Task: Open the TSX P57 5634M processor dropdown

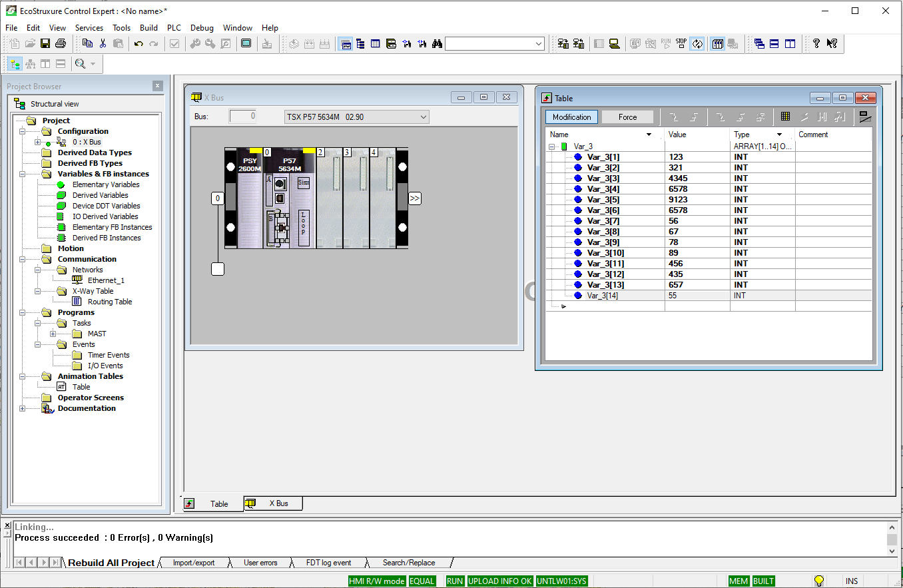Action: click(423, 117)
